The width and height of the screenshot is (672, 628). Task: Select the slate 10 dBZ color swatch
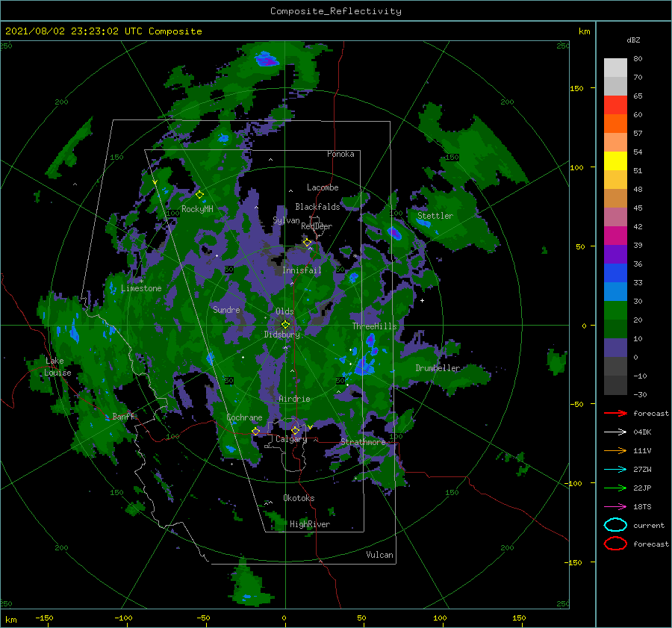tap(615, 347)
